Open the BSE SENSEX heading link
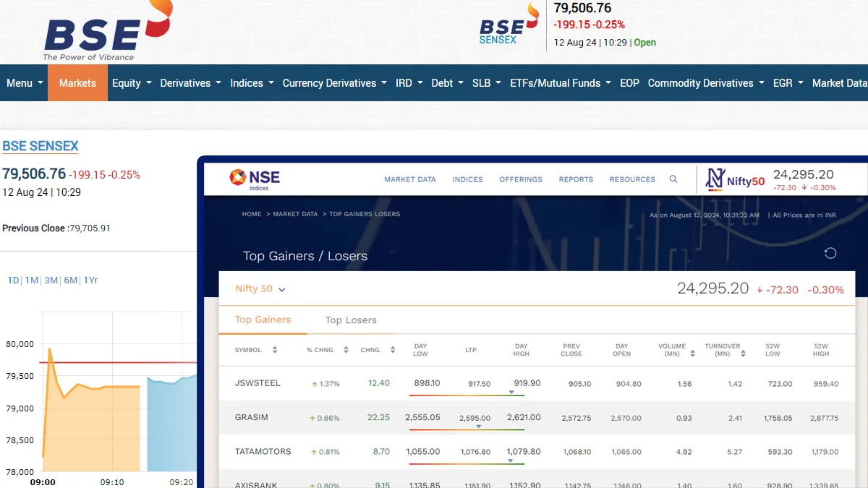Viewport: 868px width, 488px height. pyautogui.click(x=41, y=146)
